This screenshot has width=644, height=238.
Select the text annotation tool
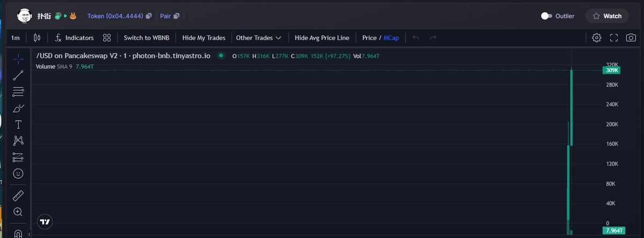click(x=18, y=124)
